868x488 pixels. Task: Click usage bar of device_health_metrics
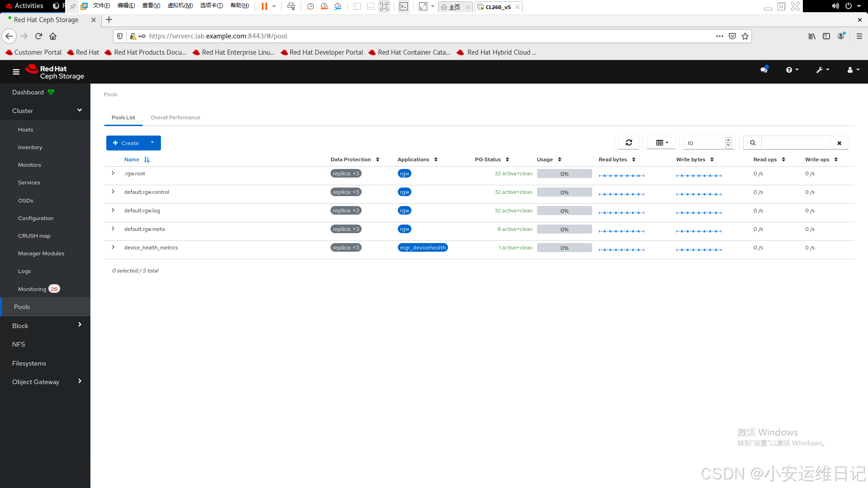(x=565, y=248)
